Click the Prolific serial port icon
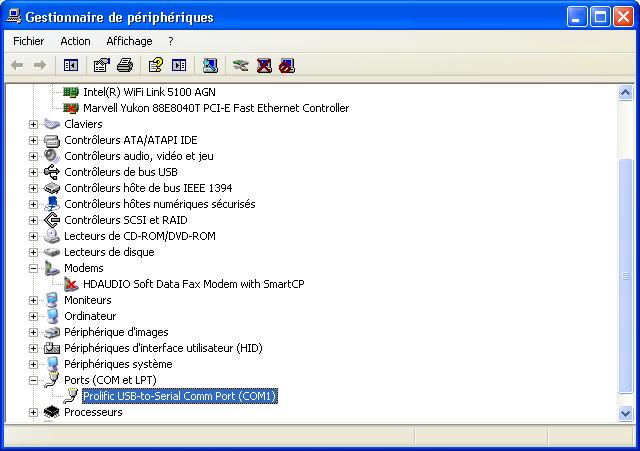Viewport: 640px width, 451px height. click(71, 396)
